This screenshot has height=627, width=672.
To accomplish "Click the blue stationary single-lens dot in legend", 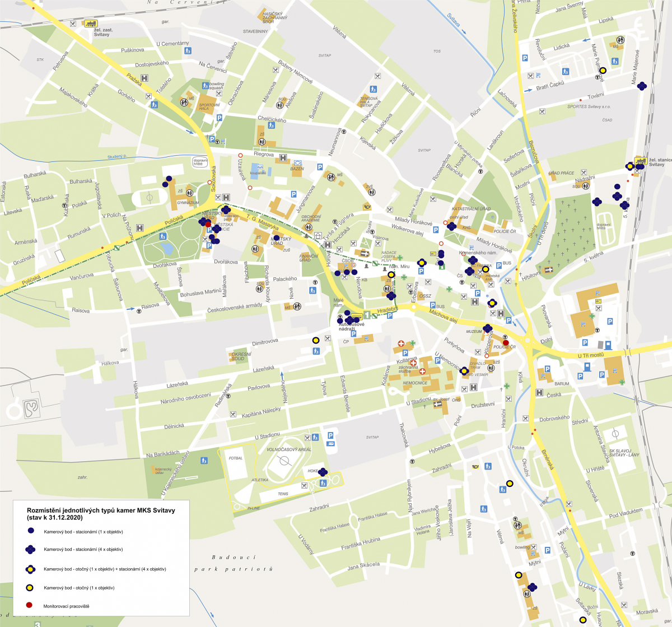I will coord(31,531).
